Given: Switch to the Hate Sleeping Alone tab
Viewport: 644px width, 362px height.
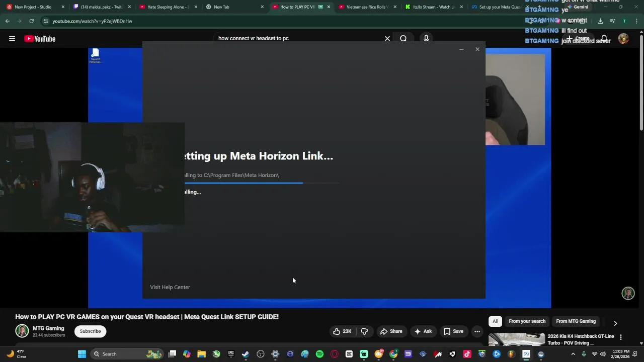Looking at the screenshot, I should click(x=168, y=7).
